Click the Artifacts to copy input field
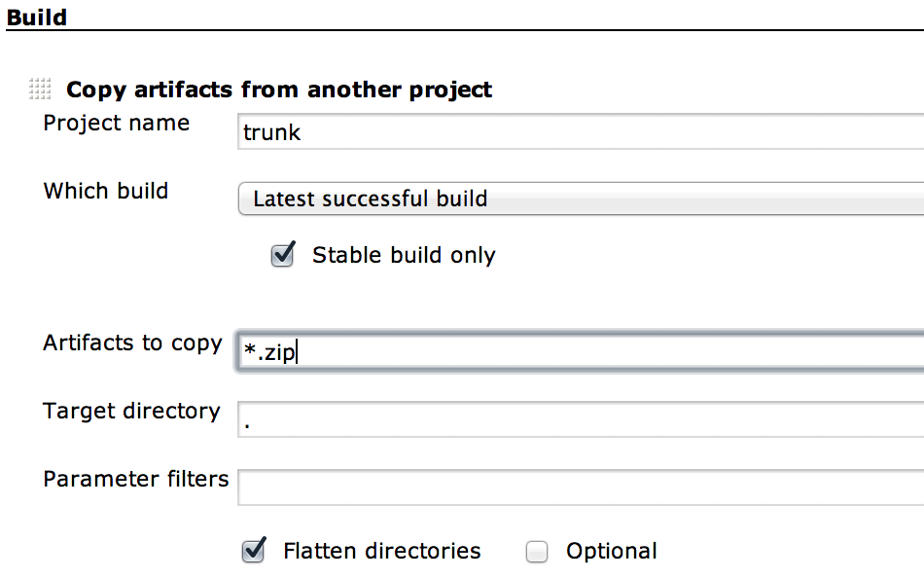 580,351
